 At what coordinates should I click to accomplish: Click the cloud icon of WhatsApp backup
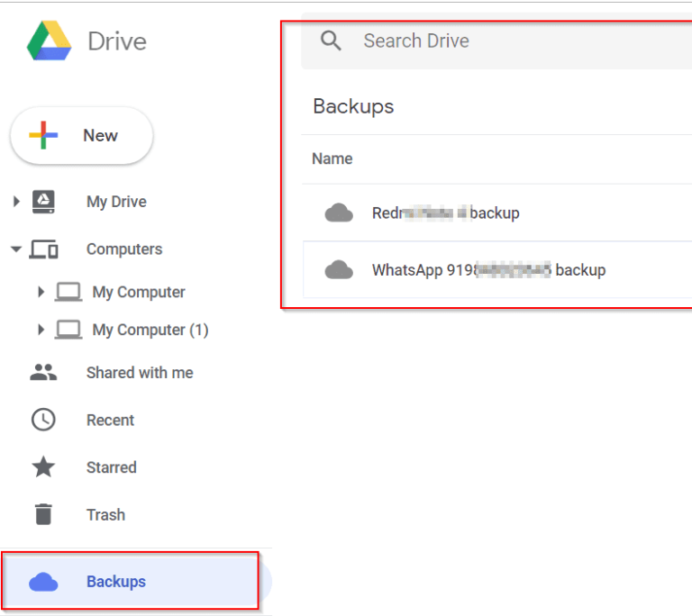pos(339,269)
